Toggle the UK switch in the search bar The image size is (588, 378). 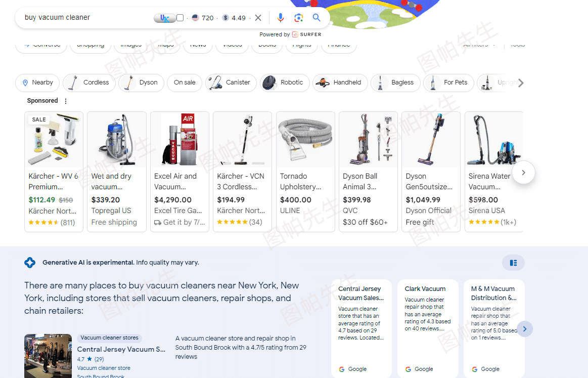(165, 18)
